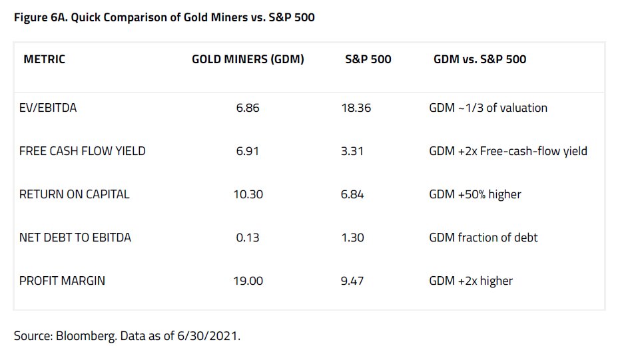Click the PROFIT MARGIN row label
The image size is (644, 348).
click(62, 280)
